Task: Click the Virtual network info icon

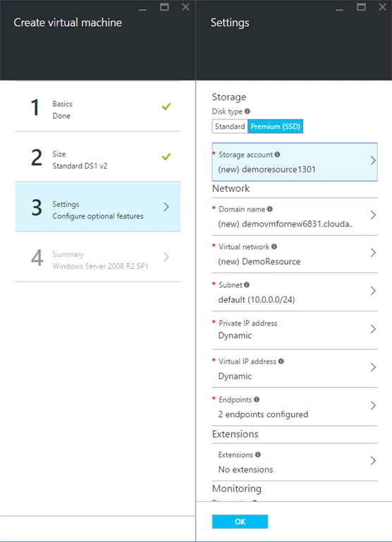Action: point(274,246)
